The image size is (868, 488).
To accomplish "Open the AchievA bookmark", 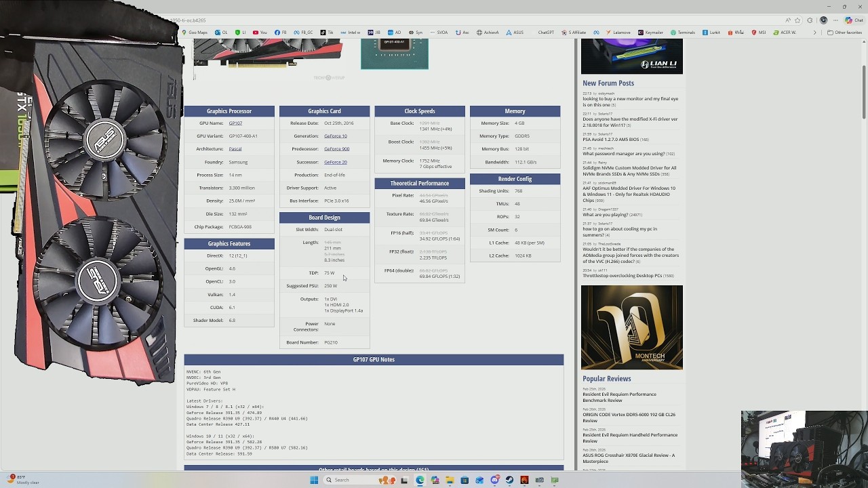I will point(488,33).
